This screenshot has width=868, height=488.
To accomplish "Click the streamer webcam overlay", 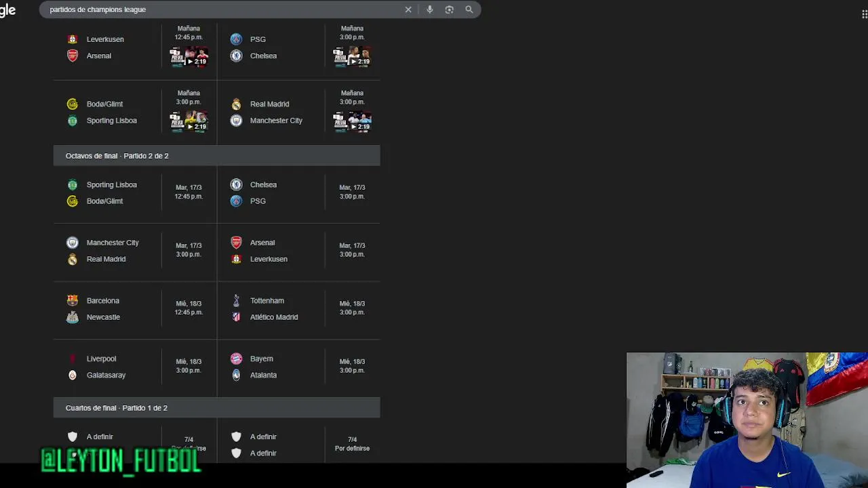I will (747, 420).
